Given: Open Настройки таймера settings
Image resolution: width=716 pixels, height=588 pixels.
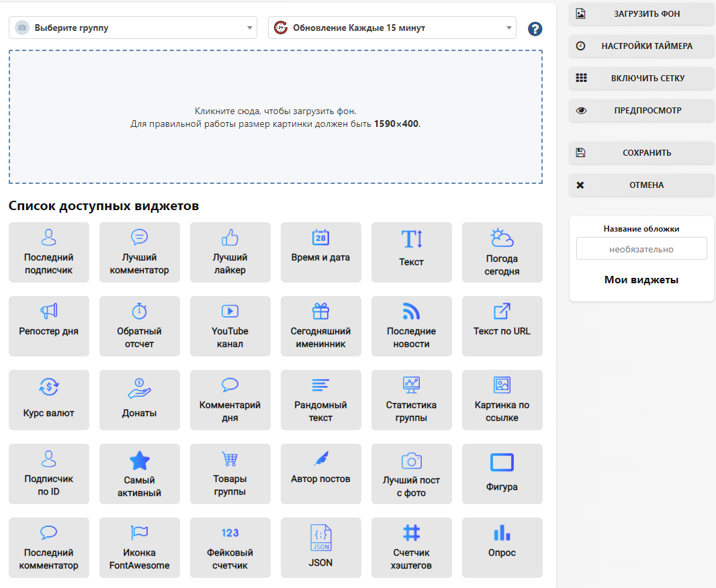Looking at the screenshot, I should [x=641, y=46].
